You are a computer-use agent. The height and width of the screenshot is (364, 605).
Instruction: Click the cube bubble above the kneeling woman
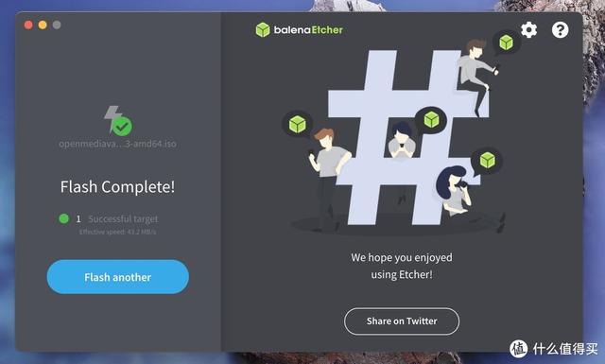coord(487,161)
